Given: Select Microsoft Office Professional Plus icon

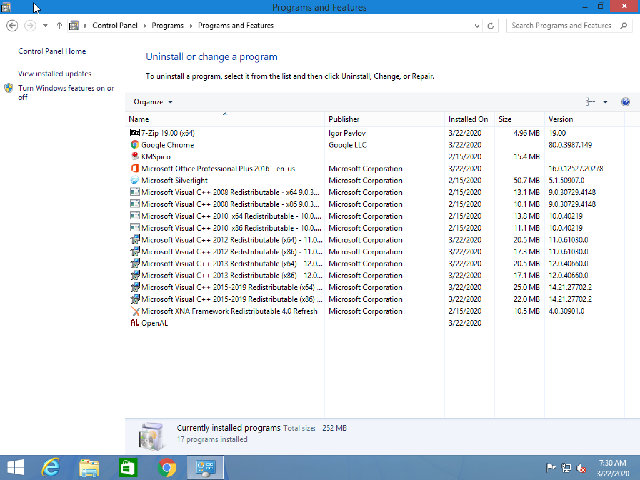Looking at the screenshot, I should coord(135,169).
